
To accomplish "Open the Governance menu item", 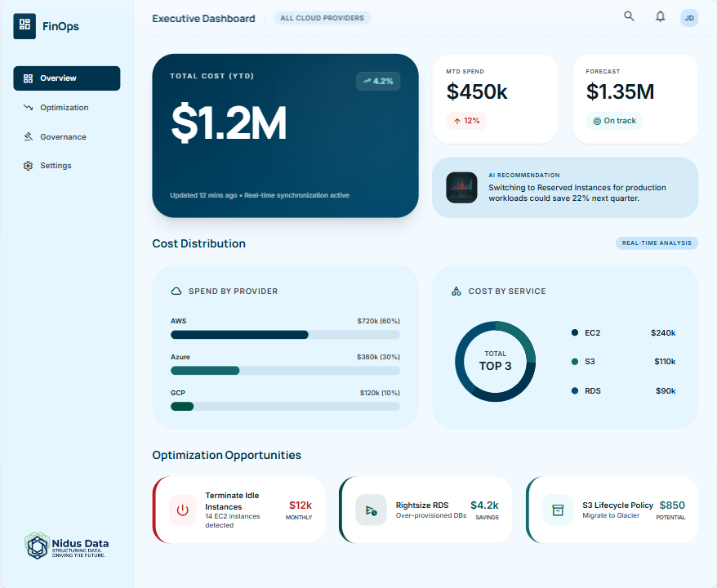I will pos(67,136).
